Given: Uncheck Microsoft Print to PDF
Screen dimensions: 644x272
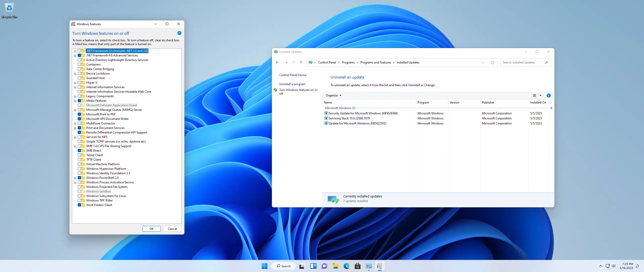Looking at the screenshot, I should [x=79, y=114].
